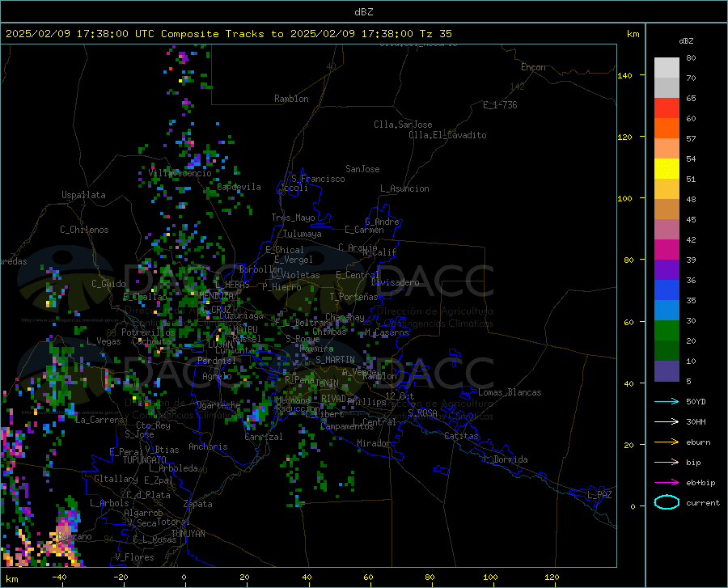
Task: Click the S_Francisco place label
Action: click(x=318, y=179)
